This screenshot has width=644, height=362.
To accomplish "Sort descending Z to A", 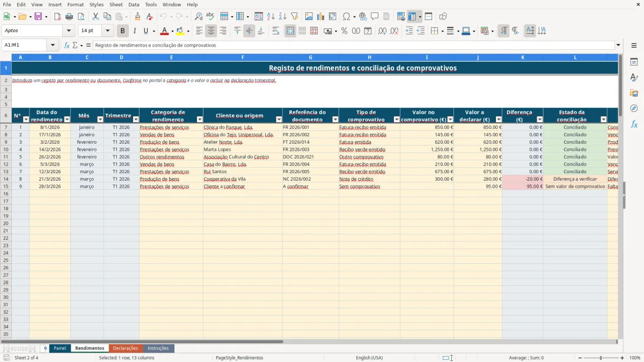I will pos(282,17).
